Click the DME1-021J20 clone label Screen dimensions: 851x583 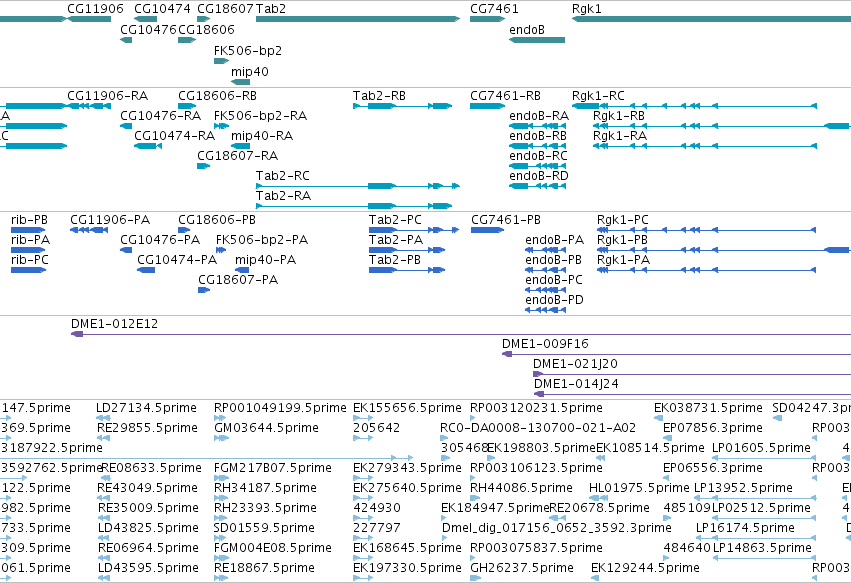(x=575, y=364)
